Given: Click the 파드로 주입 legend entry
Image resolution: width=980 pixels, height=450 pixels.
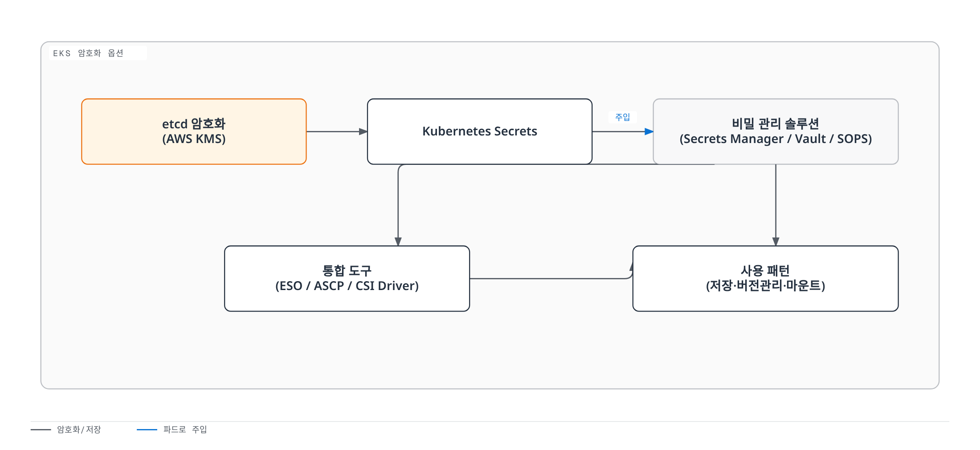Looking at the screenshot, I should point(172,430).
